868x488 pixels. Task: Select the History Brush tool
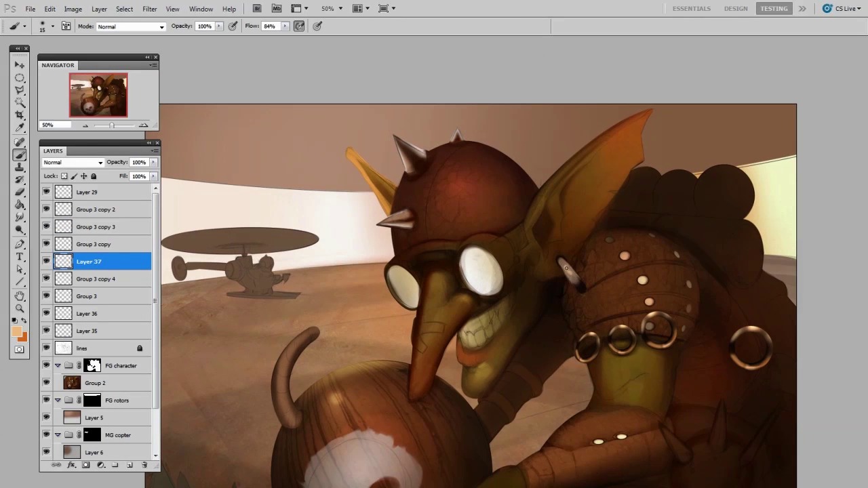pos(20,180)
